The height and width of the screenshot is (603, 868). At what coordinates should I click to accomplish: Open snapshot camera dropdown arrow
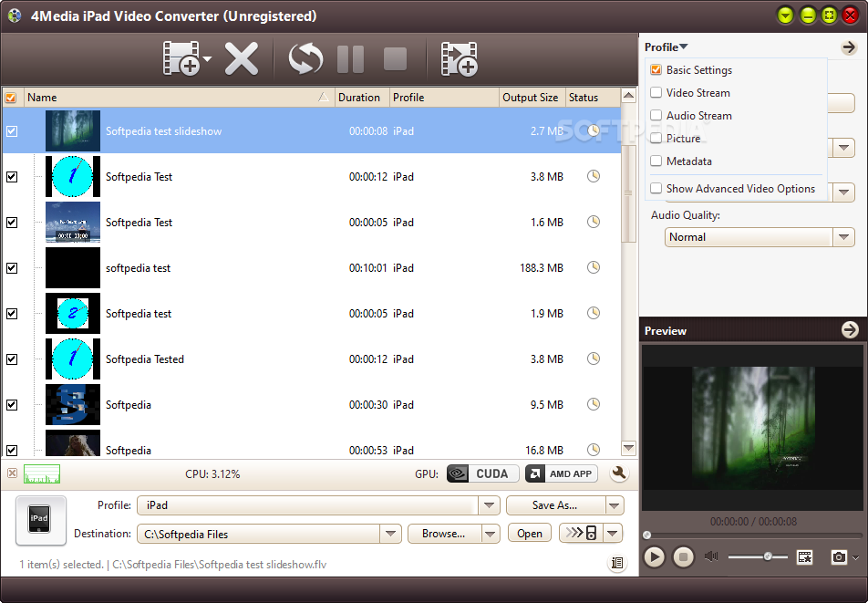point(856,557)
